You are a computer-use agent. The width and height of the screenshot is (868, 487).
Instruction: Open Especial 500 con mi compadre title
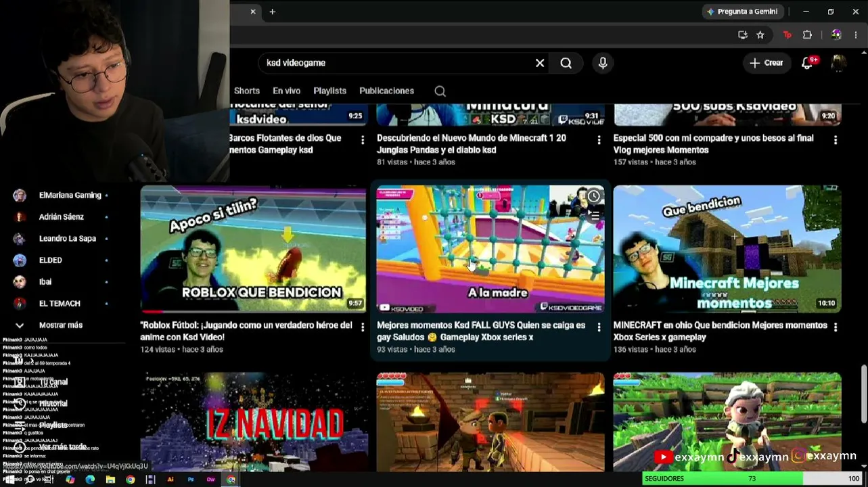[x=714, y=144]
